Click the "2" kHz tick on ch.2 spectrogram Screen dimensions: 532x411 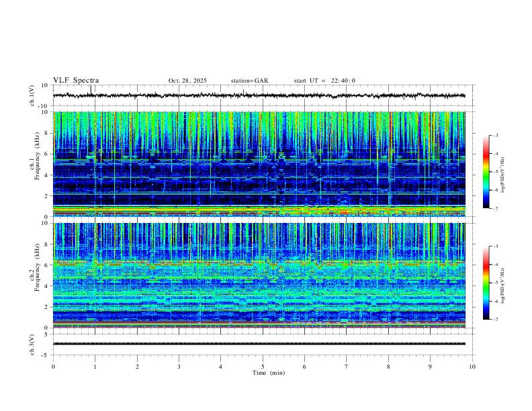(46, 307)
